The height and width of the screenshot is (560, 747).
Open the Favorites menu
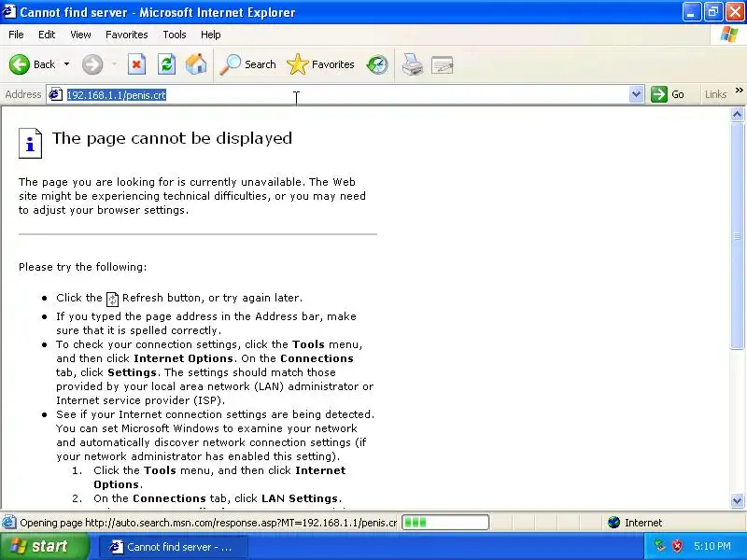pos(127,35)
